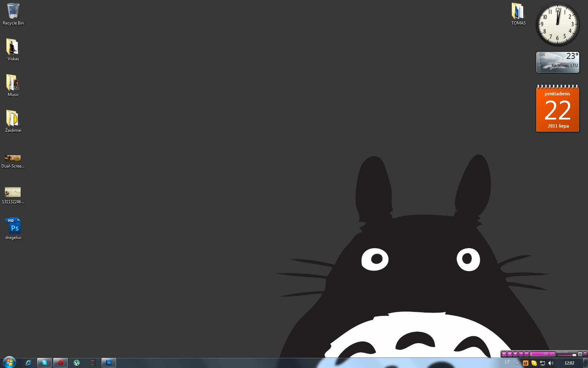The width and height of the screenshot is (588, 368).
Task: Open the system volume speaker icon
Action: (x=551, y=363)
